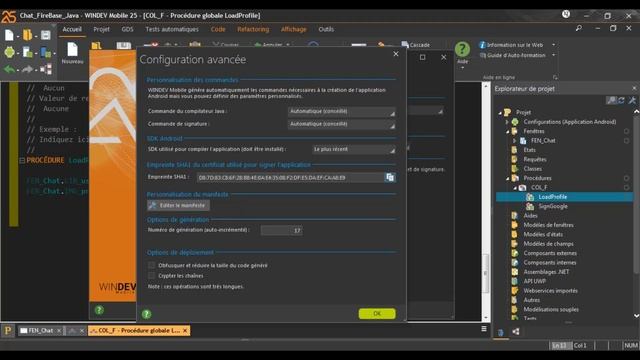Open Commande du compilateur Java dropdown
The image size is (640, 360).
pos(342,111)
